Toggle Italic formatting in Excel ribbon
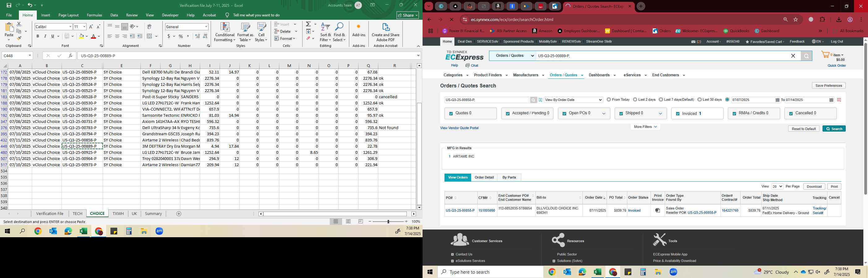The height and width of the screenshot is (278, 868). [45, 36]
